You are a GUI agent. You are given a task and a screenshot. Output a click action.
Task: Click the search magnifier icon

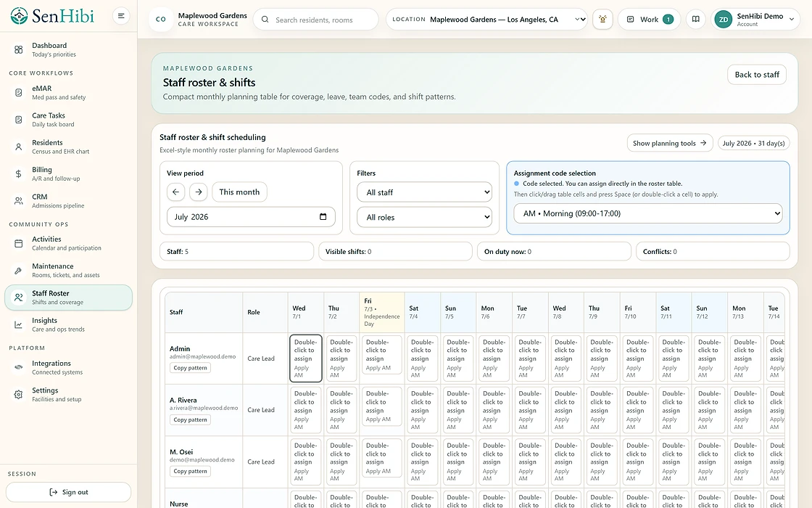tap(265, 20)
